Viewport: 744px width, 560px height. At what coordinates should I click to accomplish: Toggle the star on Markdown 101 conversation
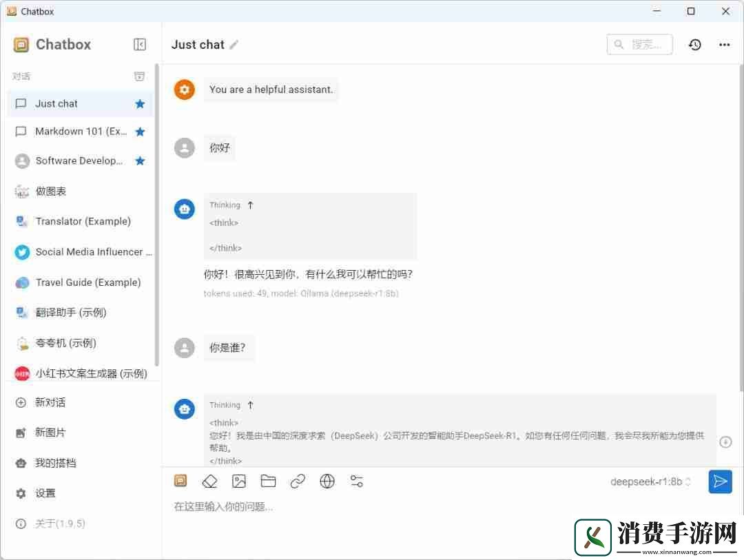click(x=140, y=132)
